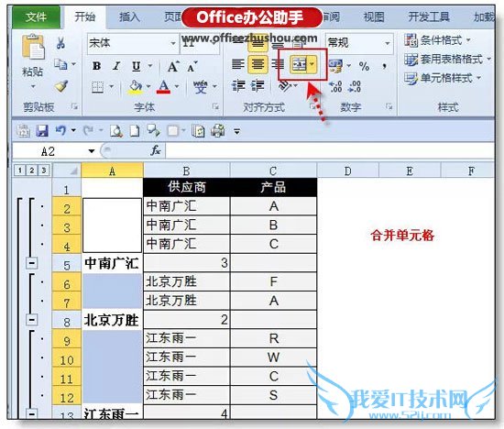
Task: Click the Quick Print printer icon
Action: pos(218,131)
